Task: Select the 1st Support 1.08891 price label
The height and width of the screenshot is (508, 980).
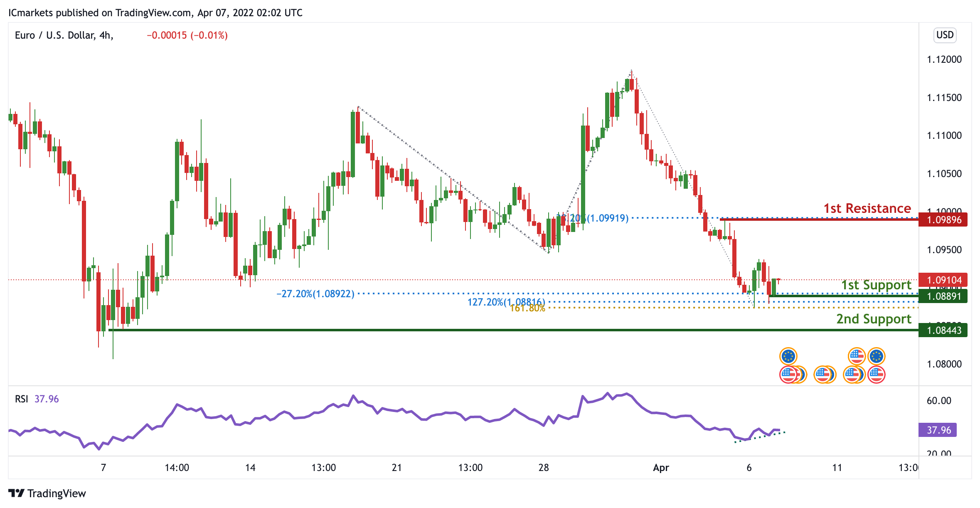Action: click(x=943, y=296)
